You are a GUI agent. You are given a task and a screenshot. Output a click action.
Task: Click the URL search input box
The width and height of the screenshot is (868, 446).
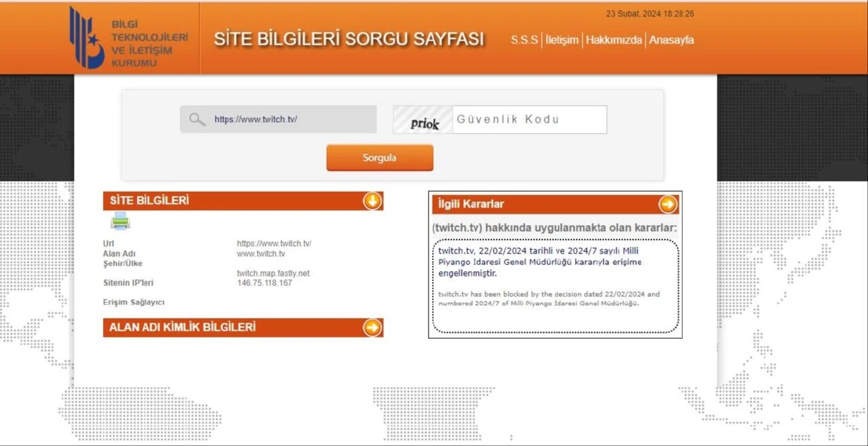pos(285,119)
